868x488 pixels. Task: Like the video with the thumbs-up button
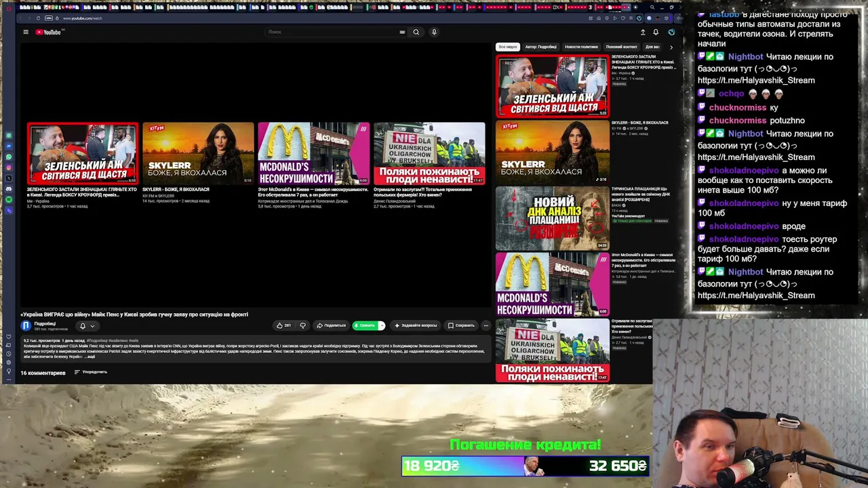pos(283,325)
